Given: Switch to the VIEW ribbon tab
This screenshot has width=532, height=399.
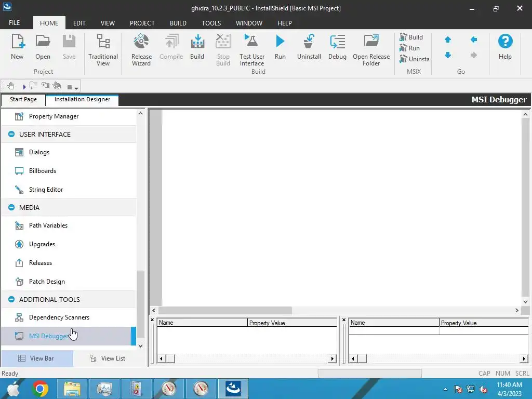Looking at the screenshot, I should tap(108, 23).
